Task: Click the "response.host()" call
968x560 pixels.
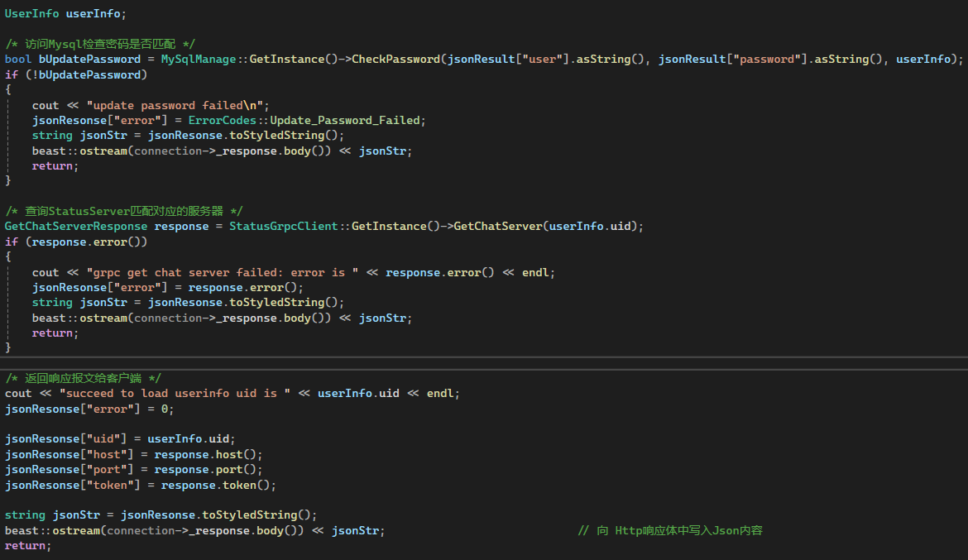Action: pos(205,455)
